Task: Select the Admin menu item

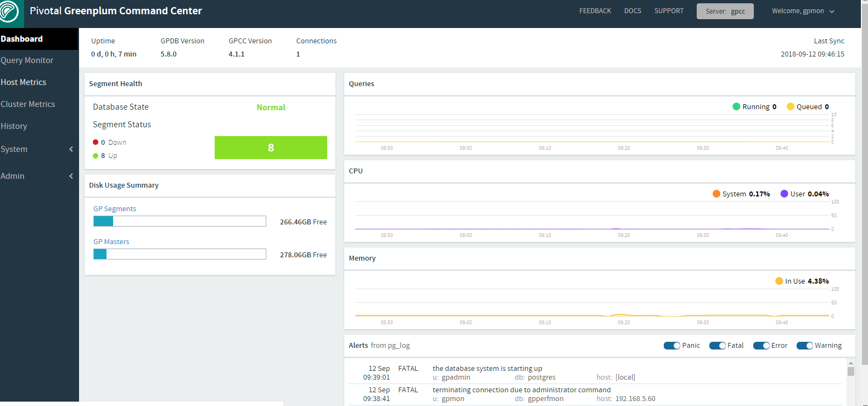Action: [x=13, y=176]
